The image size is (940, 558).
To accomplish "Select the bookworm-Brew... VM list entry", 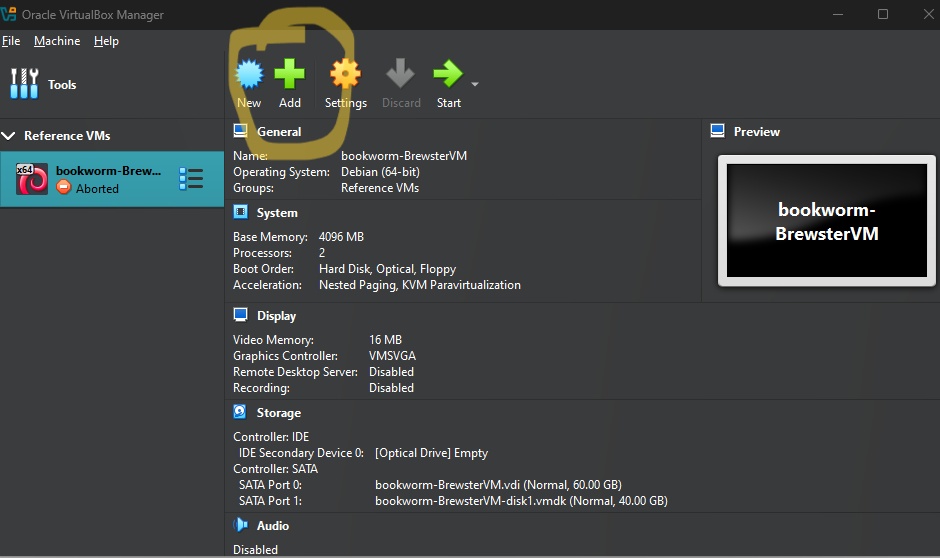I will pos(112,179).
